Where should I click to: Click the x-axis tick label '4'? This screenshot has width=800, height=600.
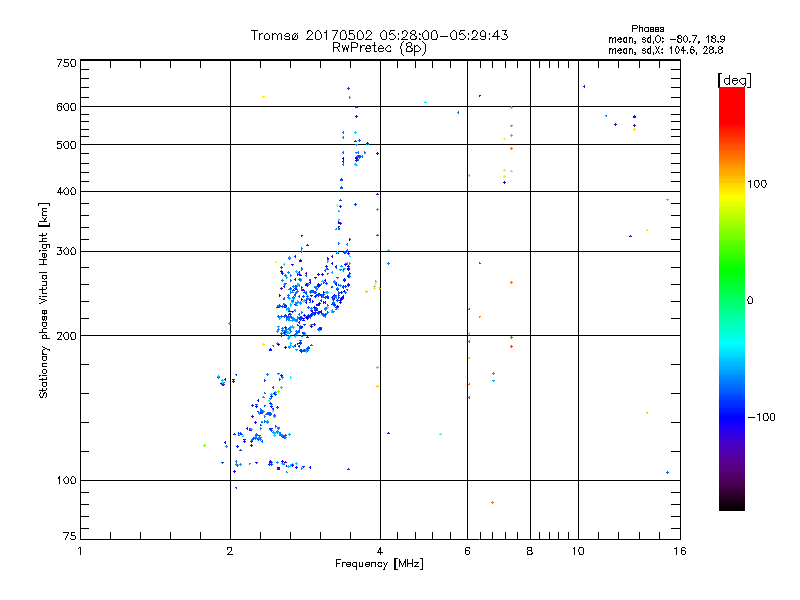[x=380, y=551]
